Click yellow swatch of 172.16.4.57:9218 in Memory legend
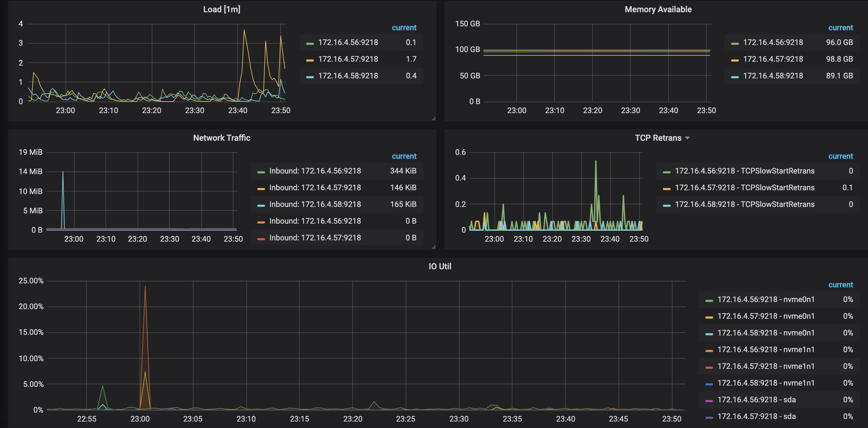Screen dimensions: 868x428 coord(735,60)
